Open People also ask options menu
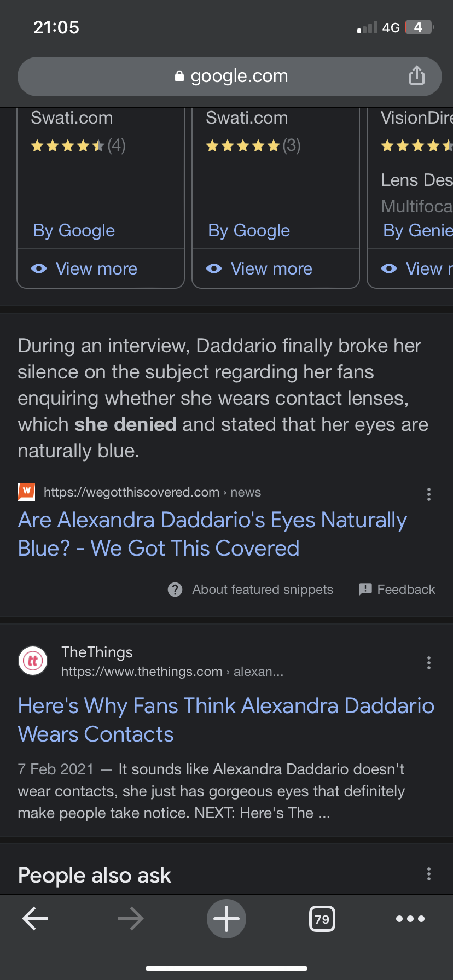Image resolution: width=453 pixels, height=980 pixels. click(x=429, y=874)
